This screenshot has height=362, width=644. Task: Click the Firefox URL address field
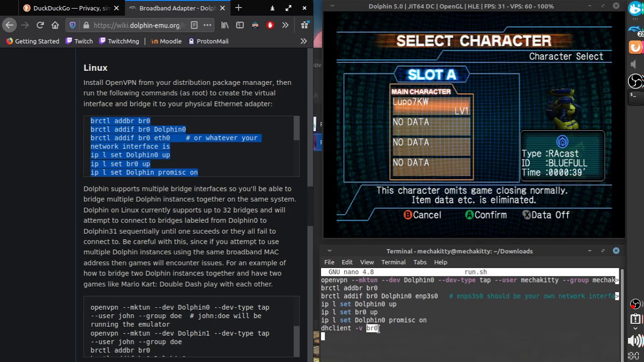pos(139,25)
